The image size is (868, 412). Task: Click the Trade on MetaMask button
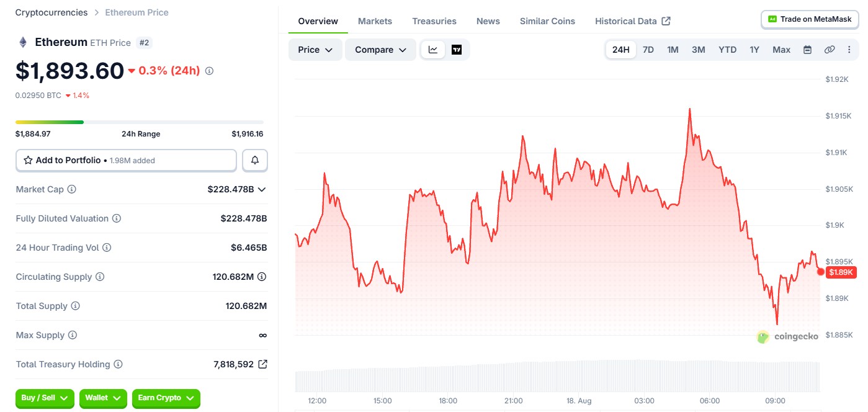(810, 19)
